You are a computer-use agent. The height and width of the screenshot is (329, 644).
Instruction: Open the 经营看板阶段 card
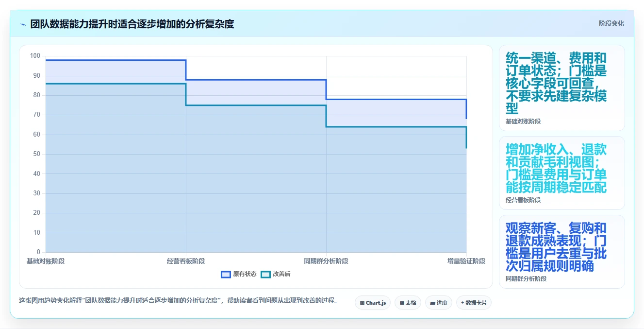coord(561,173)
